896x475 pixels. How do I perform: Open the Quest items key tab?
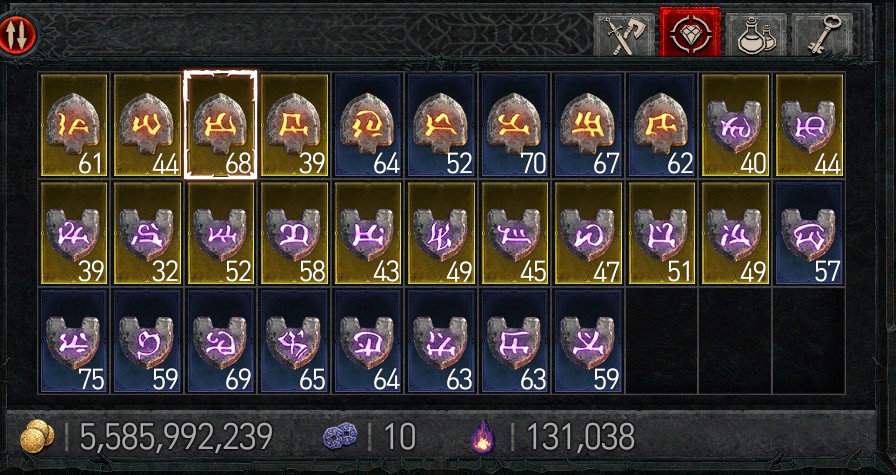click(822, 35)
